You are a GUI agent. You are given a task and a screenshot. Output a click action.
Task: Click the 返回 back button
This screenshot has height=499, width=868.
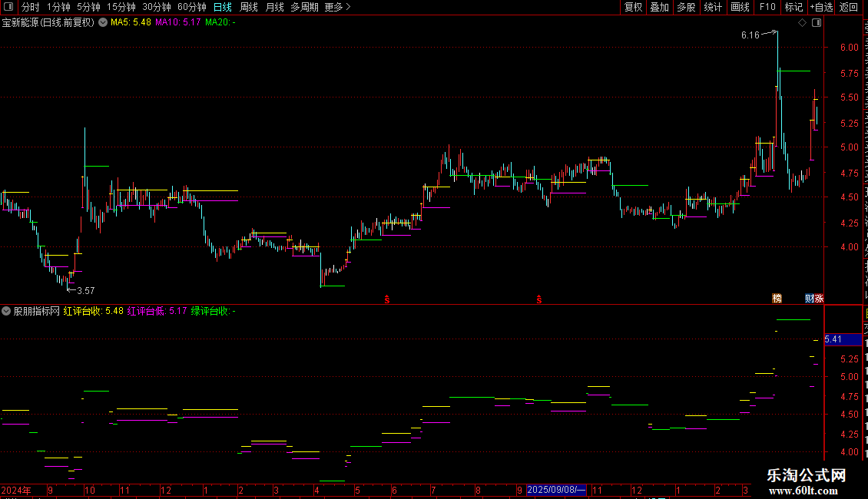[x=848, y=7]
